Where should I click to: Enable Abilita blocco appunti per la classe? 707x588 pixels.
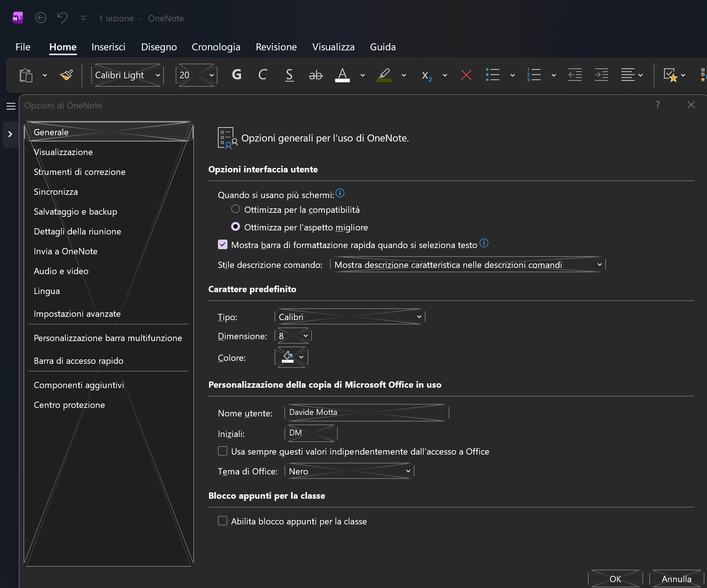[223, 521]
